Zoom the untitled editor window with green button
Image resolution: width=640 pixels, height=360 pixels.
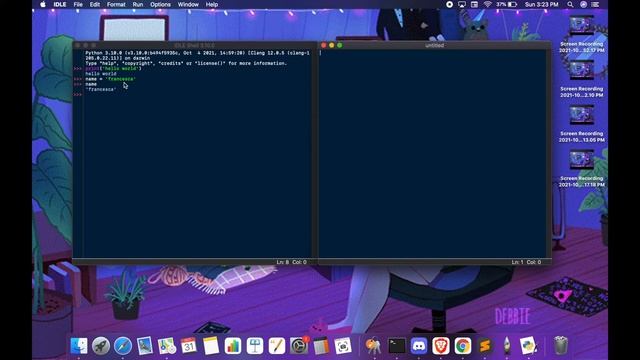click(x=340, y=45)
